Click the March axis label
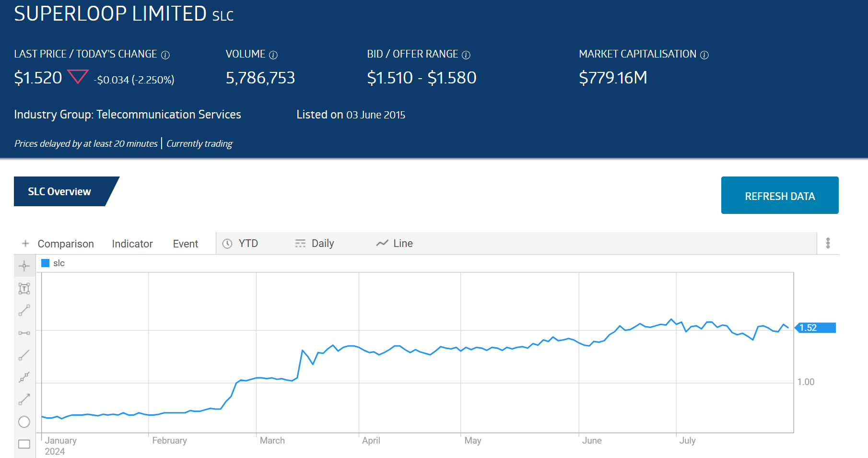Screen dimensions: 868x458 tap(272, 440)
